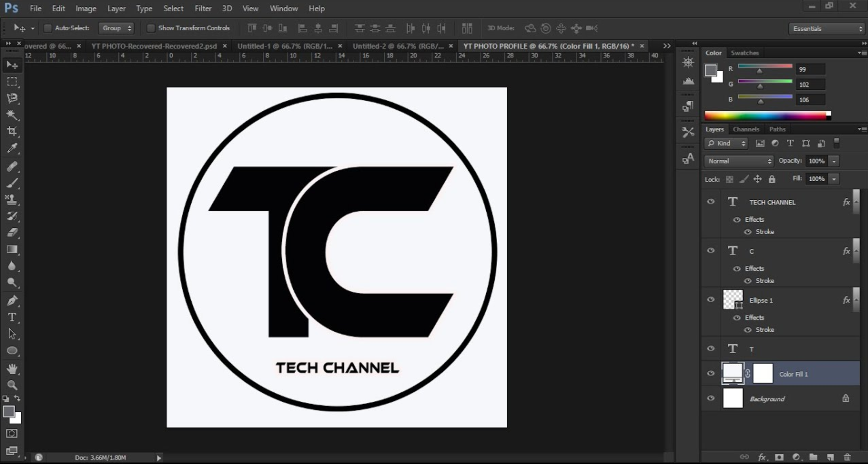Switch to the Channels tab

point(746,129)
